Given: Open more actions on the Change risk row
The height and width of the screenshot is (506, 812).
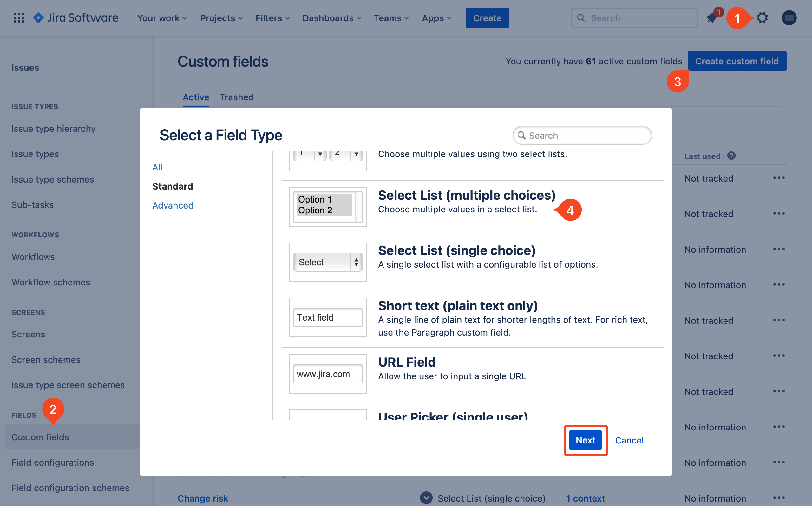Looking at the screenshot, I should tap(779, 498).
